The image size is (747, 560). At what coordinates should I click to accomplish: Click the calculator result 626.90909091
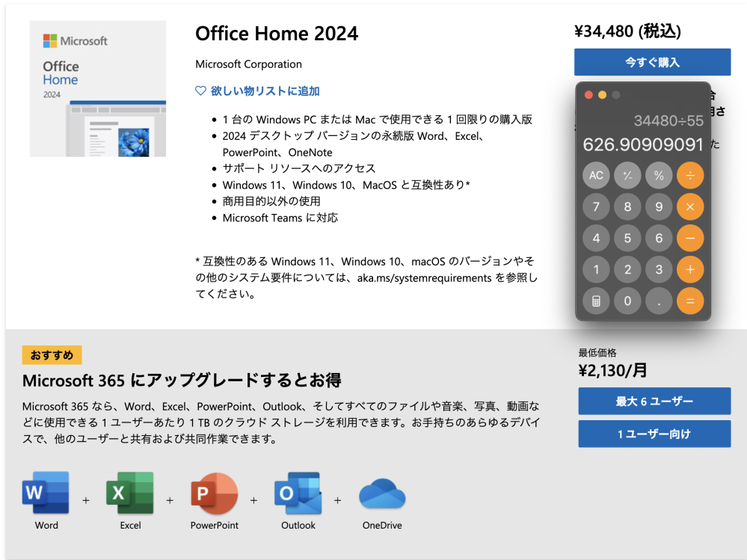point(643,144)
